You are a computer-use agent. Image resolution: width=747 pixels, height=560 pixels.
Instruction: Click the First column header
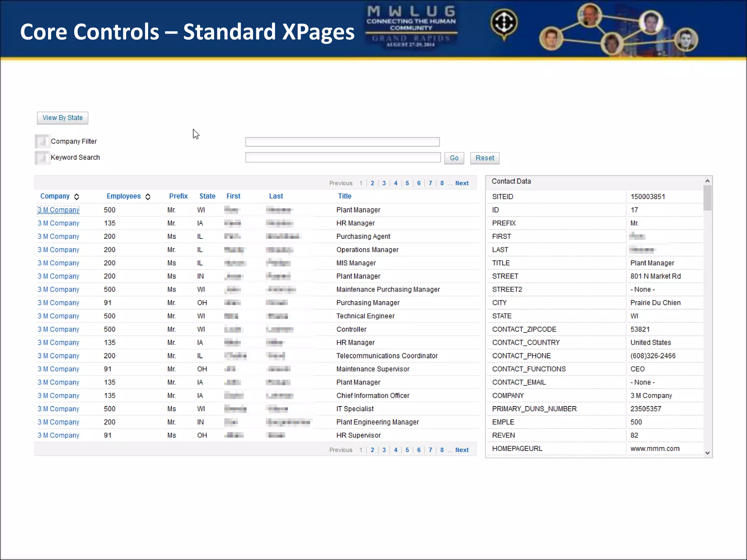(233, 196)
